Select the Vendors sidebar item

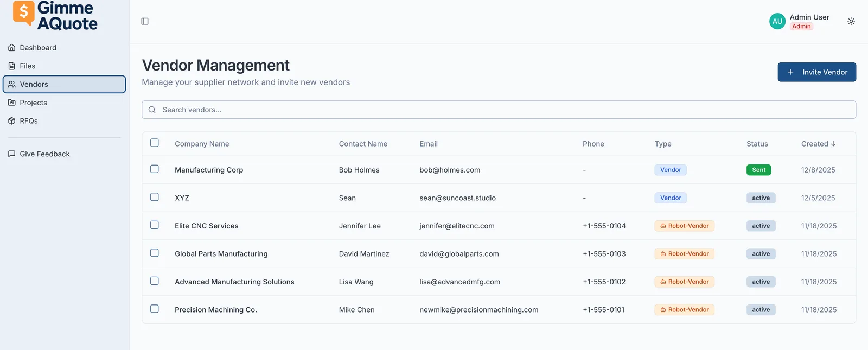(x=64, y=84)
